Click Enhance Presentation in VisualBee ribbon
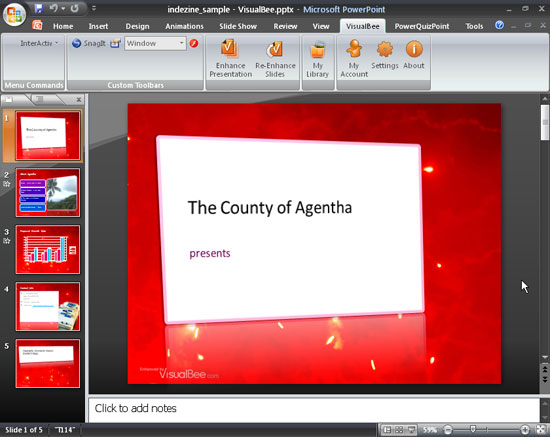Image resolution: width=550 pixels, height=437 pixels. click(230, 58)
